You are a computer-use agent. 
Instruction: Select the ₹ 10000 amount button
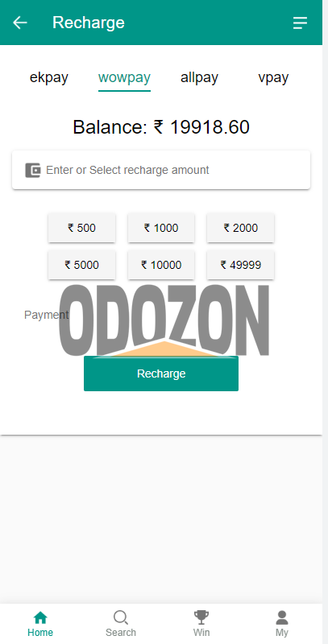tap(161, 265)
